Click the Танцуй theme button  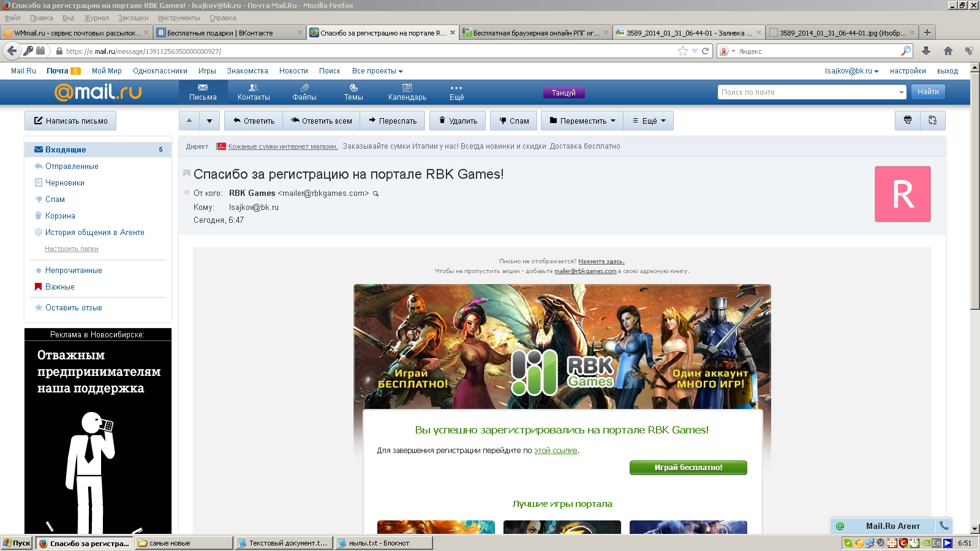click(x=563, y=93)
